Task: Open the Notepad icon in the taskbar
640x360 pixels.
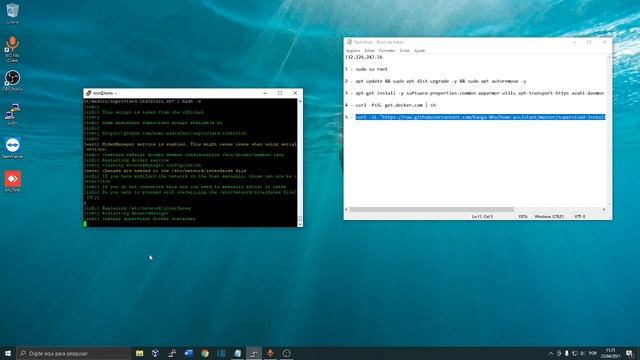Action: click(237, 353)
